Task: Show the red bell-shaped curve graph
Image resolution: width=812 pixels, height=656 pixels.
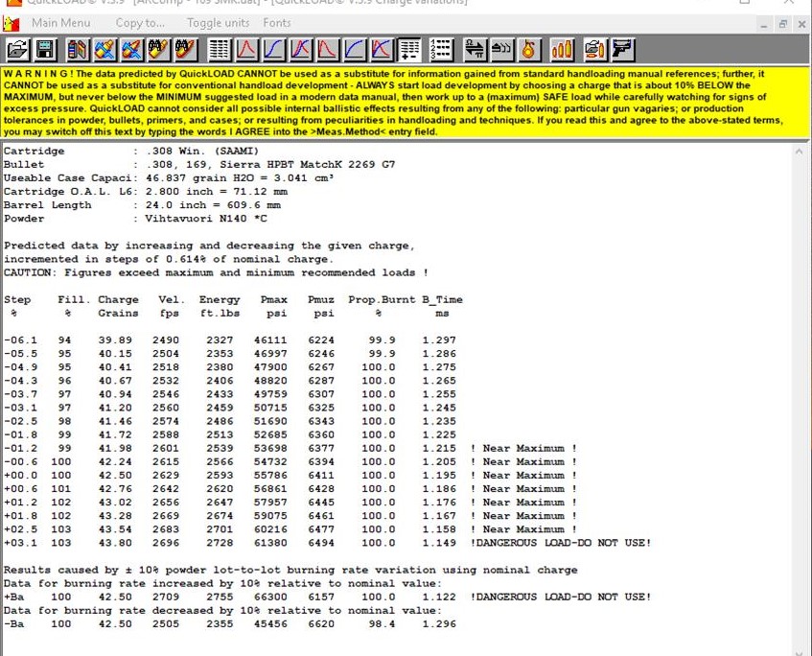Action: click(x=246, y=50)
